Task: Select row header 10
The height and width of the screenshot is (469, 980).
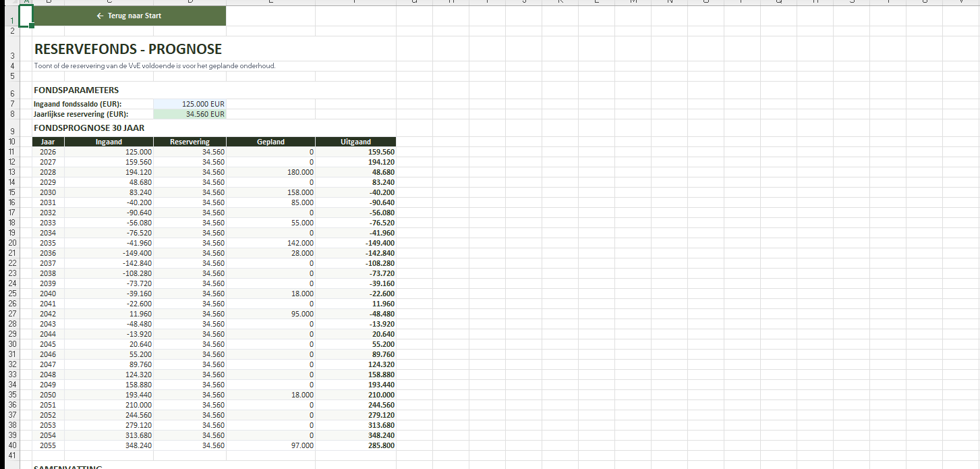Action: pos(11,142)
